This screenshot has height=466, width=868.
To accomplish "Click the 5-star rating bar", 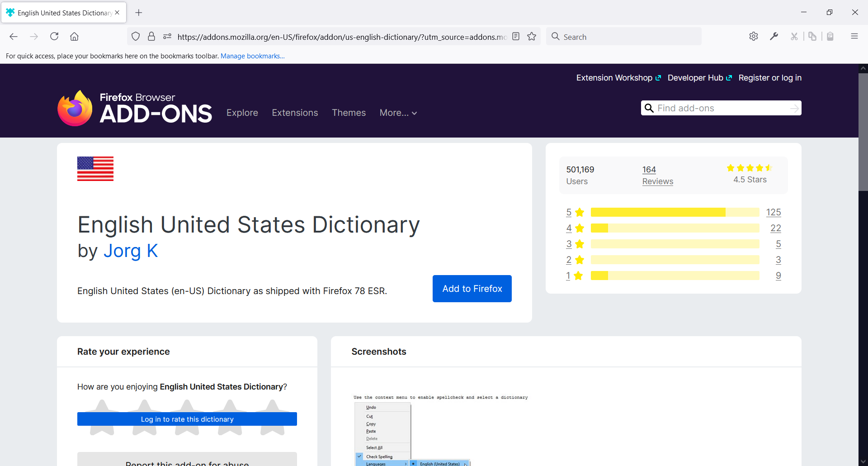I will click(675, 212).
